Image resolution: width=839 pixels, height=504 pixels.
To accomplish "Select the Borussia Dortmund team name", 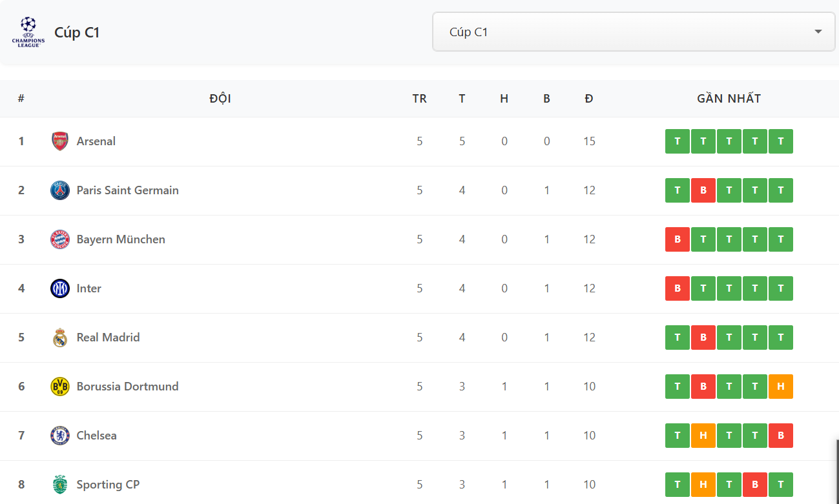I will pos(127,387).
